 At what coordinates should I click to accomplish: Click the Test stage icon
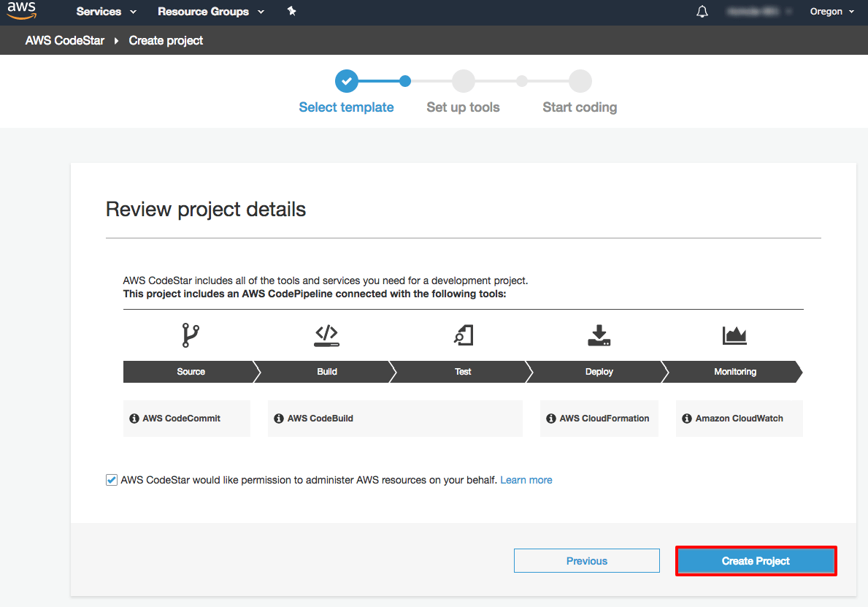(x=464, y=335)
